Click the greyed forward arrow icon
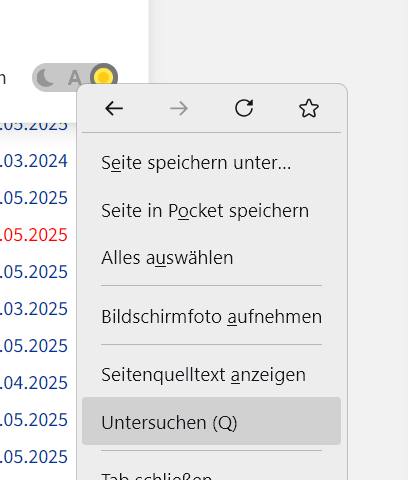 pyautogui.click(x=179, y=109)
